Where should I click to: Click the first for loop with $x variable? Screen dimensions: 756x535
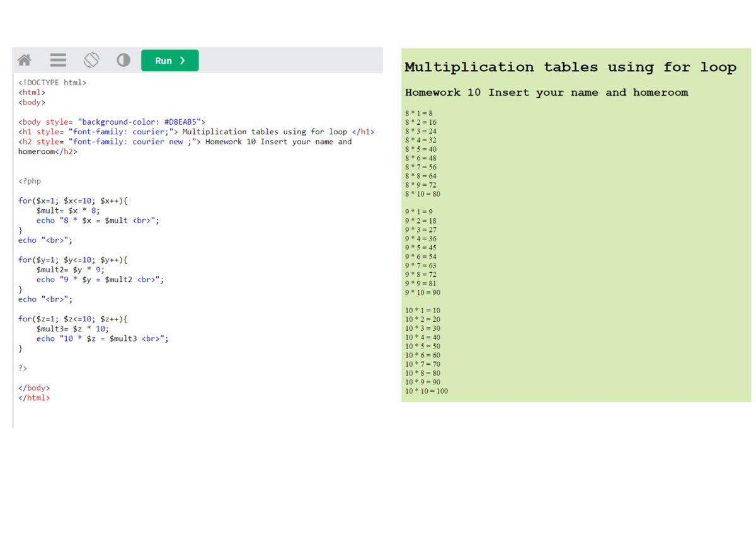point(72,200)
